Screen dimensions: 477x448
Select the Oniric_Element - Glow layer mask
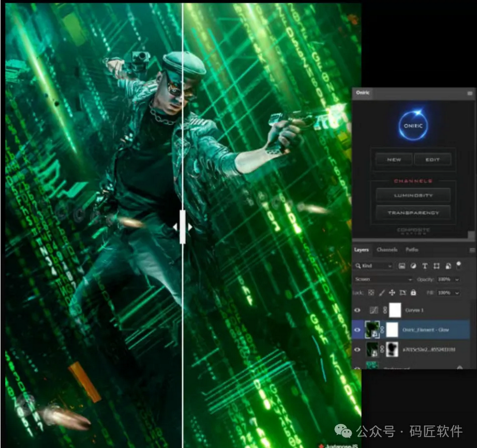[392, 330]
